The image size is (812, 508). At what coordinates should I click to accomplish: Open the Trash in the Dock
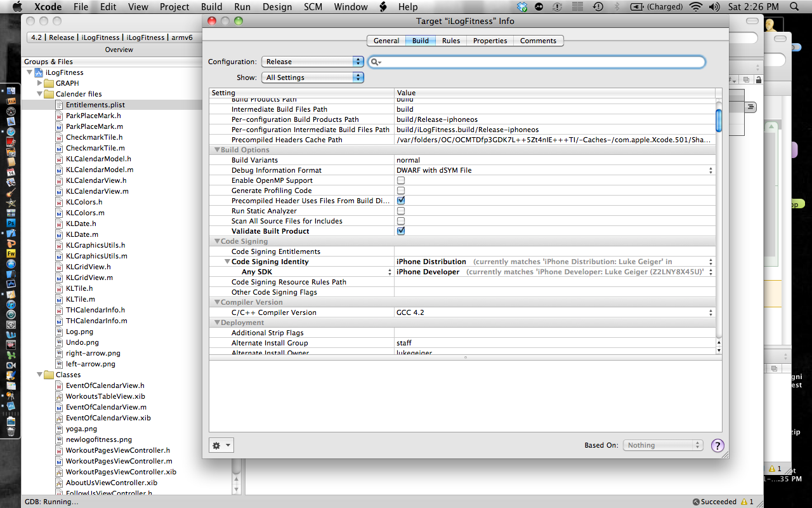(x=11, y=431)
